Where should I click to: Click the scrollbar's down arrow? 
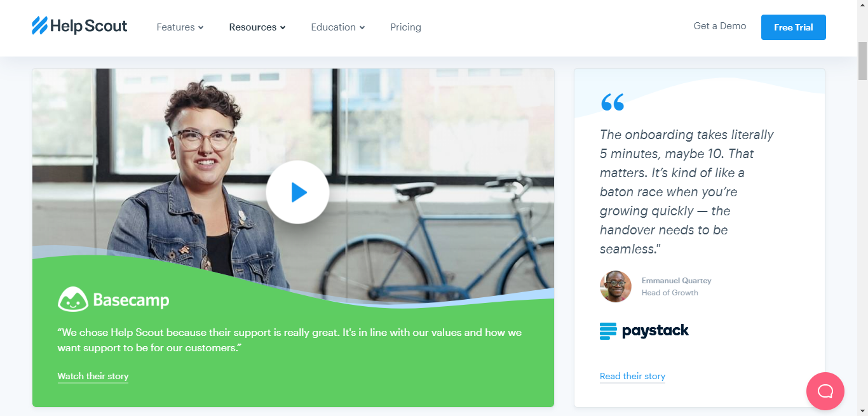tap(863, 412)
